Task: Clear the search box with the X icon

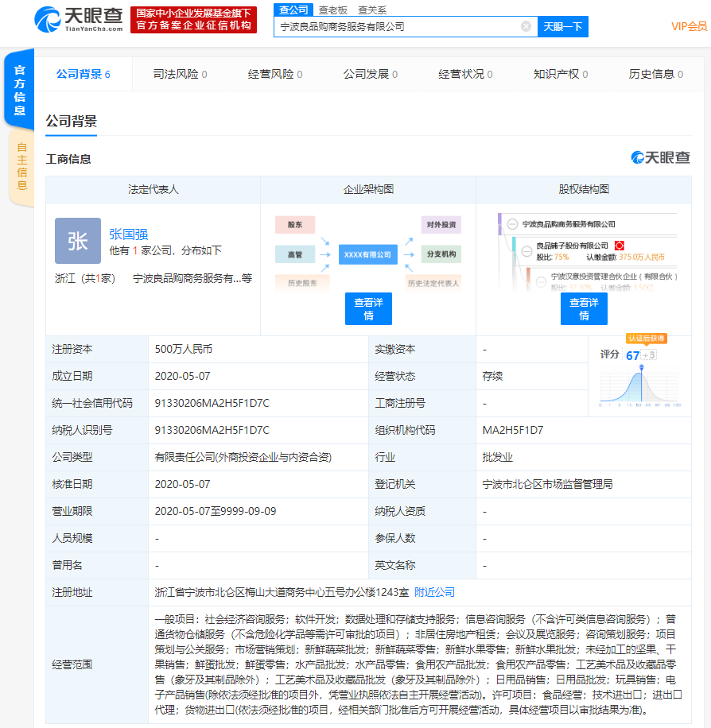Action: click(x=526, y=26)
